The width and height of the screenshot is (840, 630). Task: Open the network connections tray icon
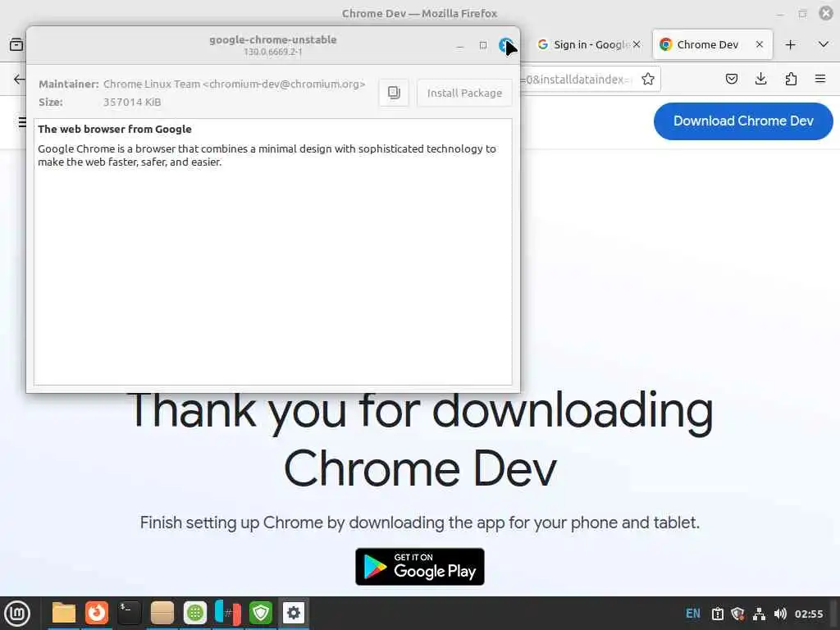[x=759, y=614]
